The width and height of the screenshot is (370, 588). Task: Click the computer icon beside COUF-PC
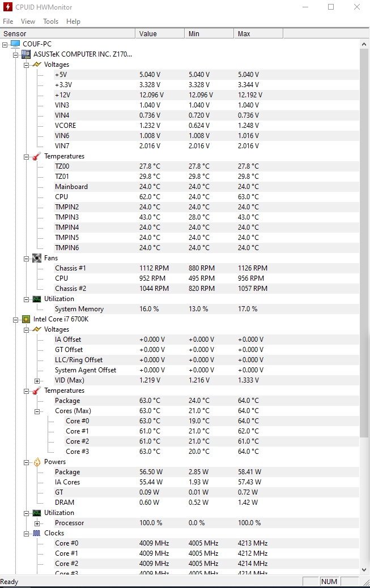15,44
